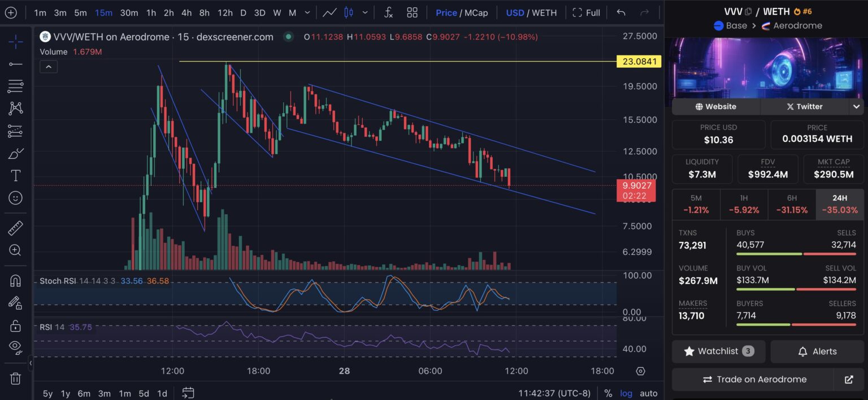Screen dimensions: 868x400
Task: Expand the social links chevron on token panel
Action: 857,106
